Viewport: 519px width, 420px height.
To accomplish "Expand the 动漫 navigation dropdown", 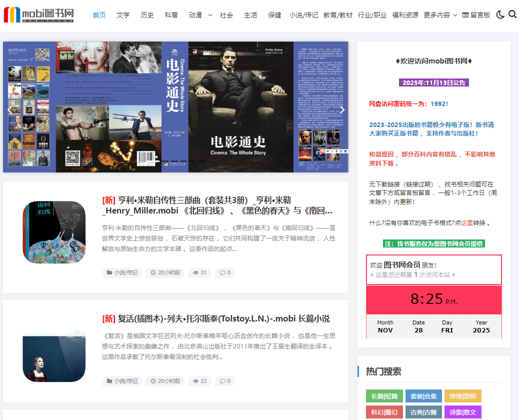I will coord(198,14).
